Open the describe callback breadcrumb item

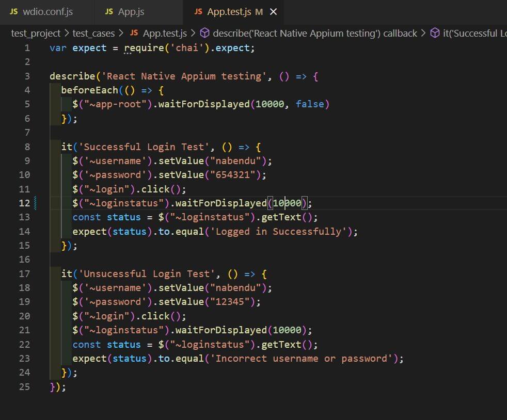(314, 33)
